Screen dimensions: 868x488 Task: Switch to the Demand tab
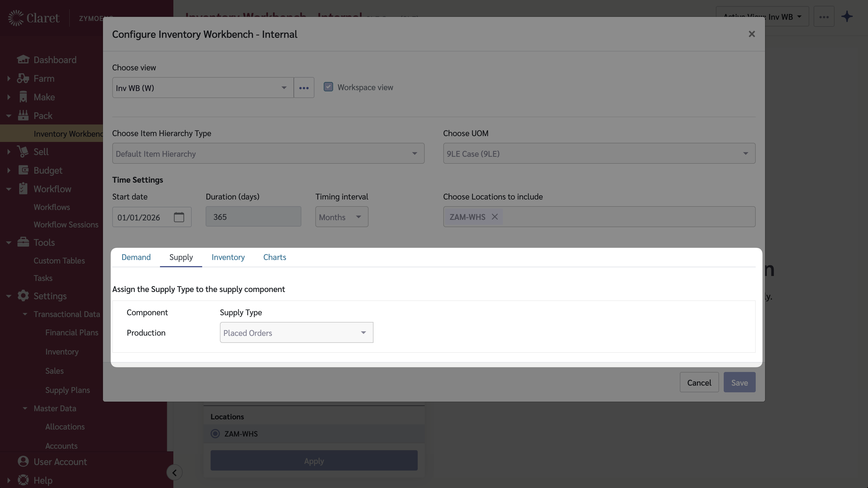(x=136, y=257)
